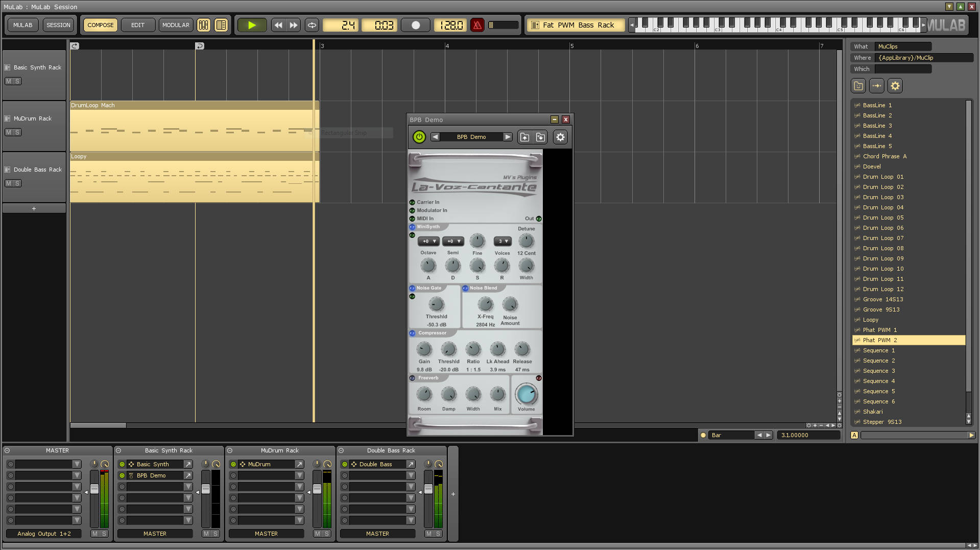This screenshot has height=550, width=980.
Task: Toggle loop mode button
Action: (x=312, y=25)
